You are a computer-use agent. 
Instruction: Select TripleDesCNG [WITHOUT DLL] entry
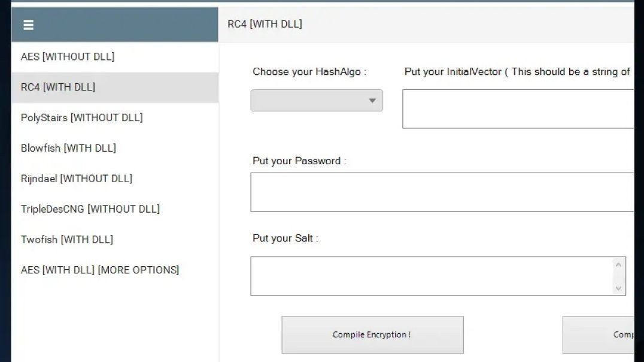(90, 209)
